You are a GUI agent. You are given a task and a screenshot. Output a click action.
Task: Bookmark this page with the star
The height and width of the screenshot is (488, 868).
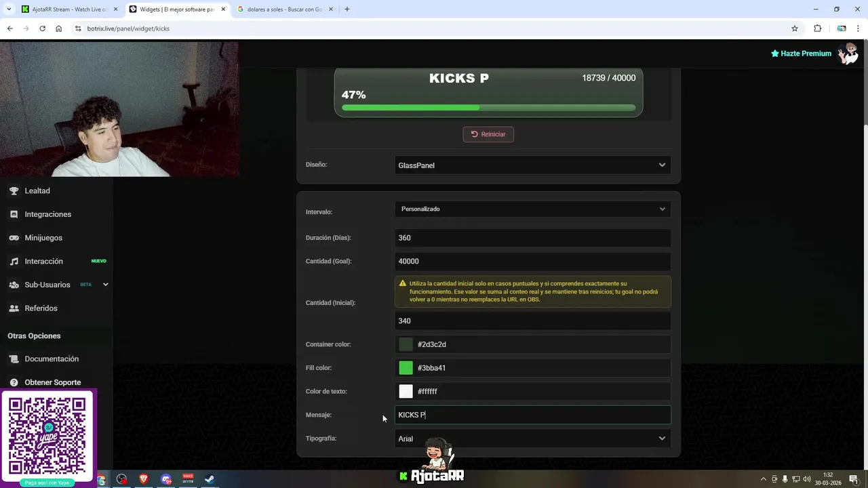[x=795, y=28]
